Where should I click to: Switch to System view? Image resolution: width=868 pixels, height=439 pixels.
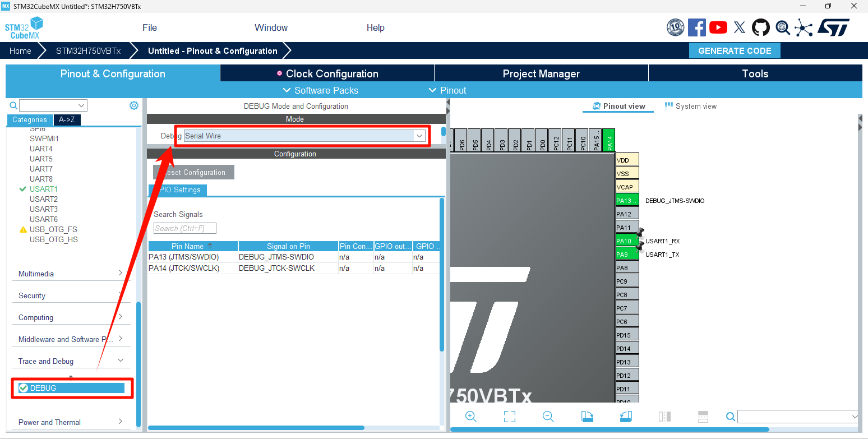(x=691, y=106)
